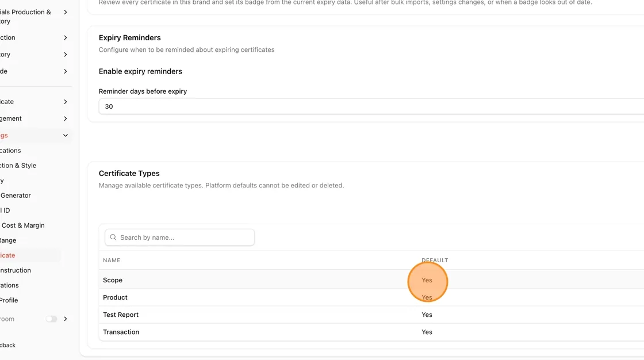Expand the sidebar chevron beside "tory"
Viewport: 644px width, 360px height.
point(66,55)
